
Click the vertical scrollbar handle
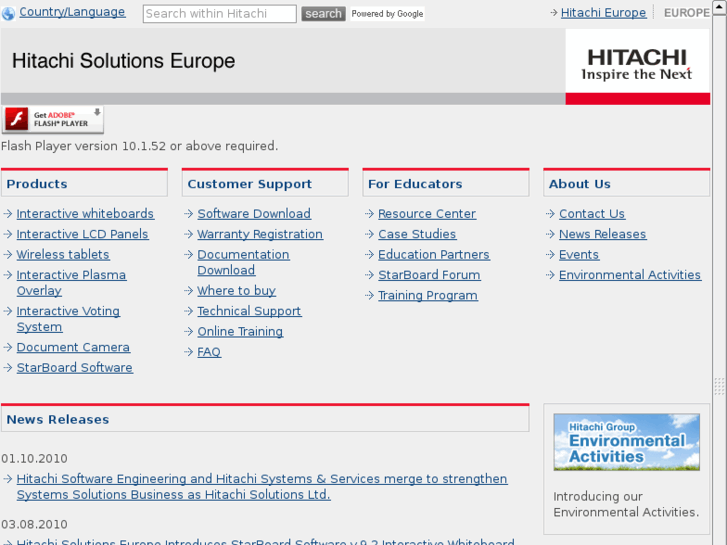point(719,386)
